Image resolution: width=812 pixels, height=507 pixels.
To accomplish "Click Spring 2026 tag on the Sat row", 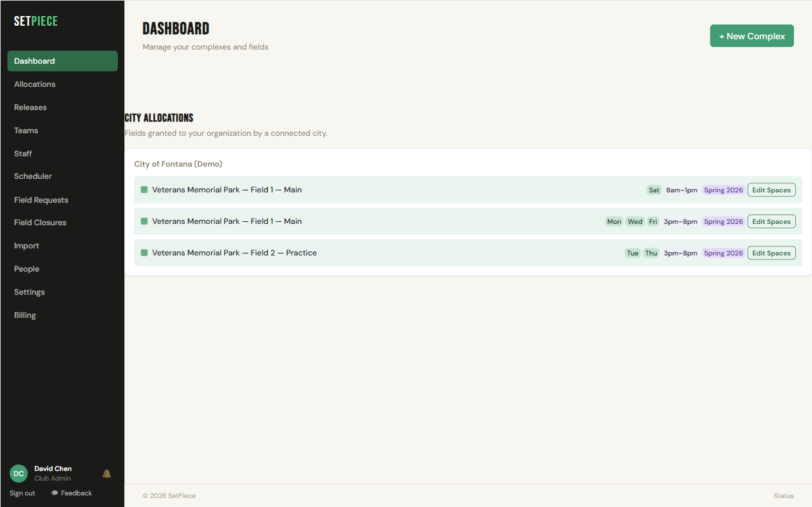I will tap(723, 190).
